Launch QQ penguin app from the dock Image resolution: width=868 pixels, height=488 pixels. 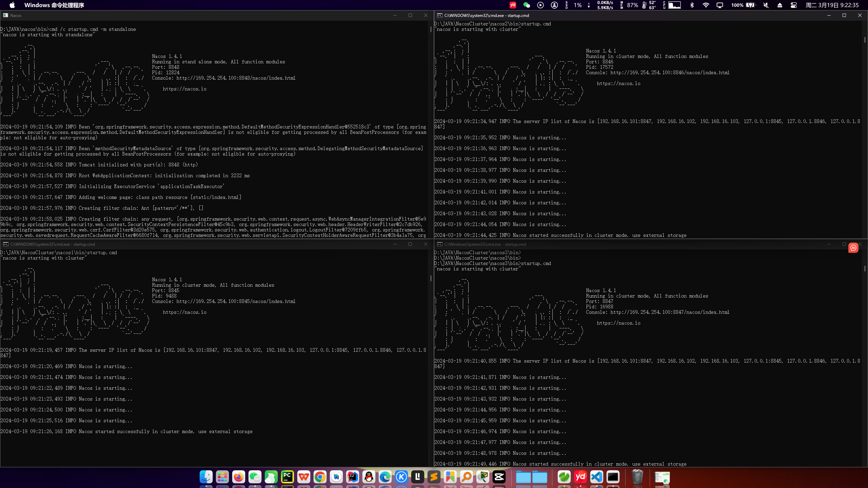(369, 477)
